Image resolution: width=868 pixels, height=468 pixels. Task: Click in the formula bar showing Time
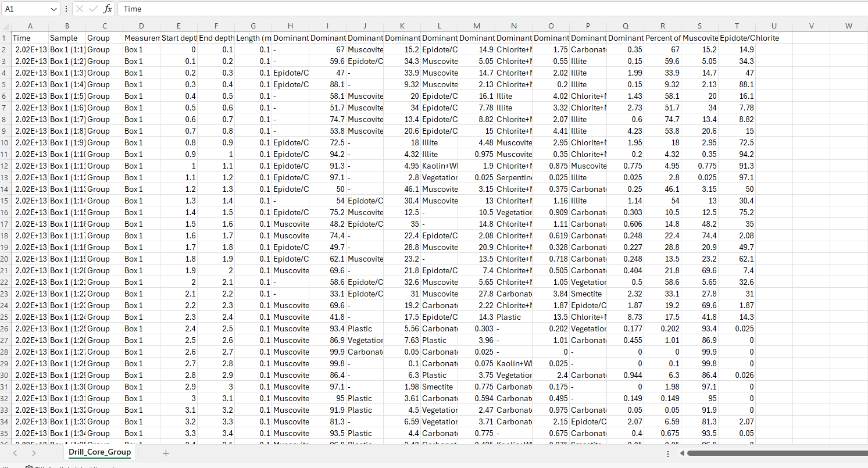click(465, 9)
